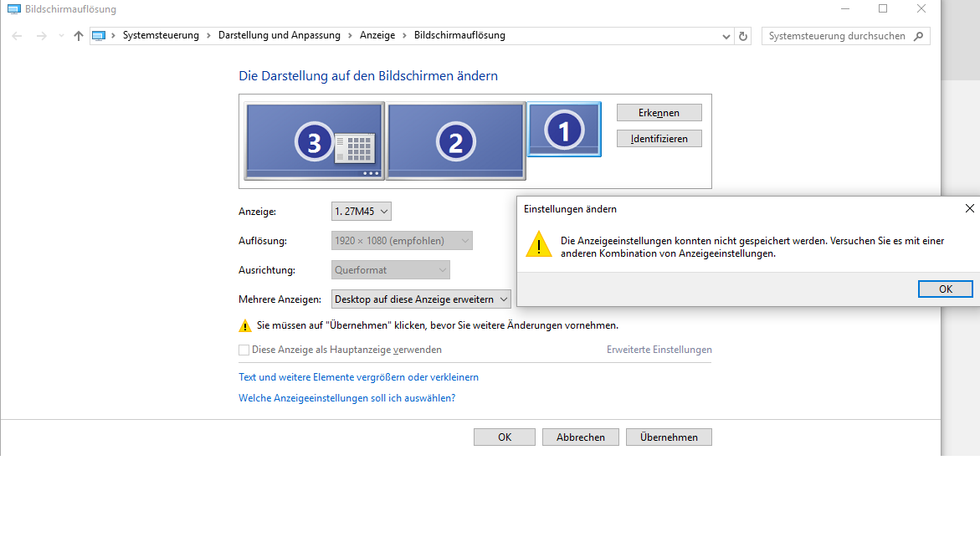The height and width of the screenshot is (542, 980).
Task: Maximize the Bildschirmauflösung window
Action: 882,8
